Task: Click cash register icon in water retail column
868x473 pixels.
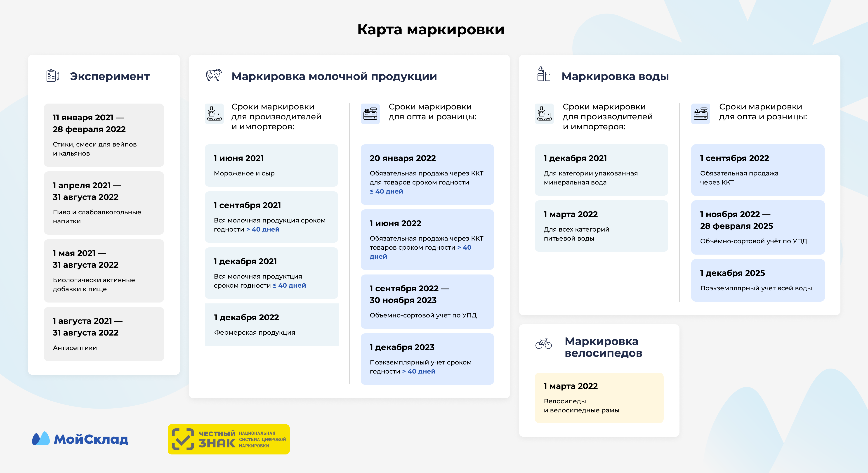Action: click(701, 114)
